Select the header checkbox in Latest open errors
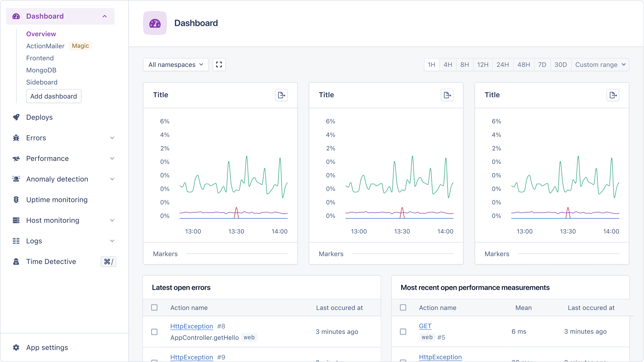Image resolution: width=644 pixels, height=362 pixels. pos(154,307)
